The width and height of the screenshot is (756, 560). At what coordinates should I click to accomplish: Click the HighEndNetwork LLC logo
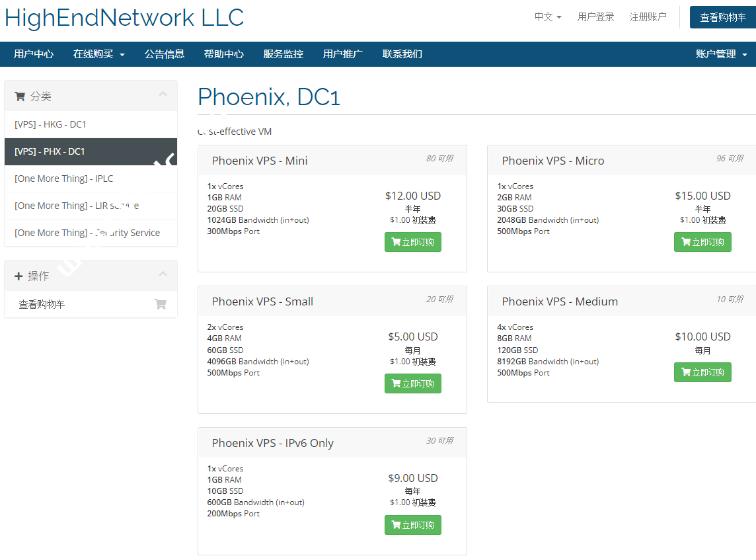[x=124, y=18]
